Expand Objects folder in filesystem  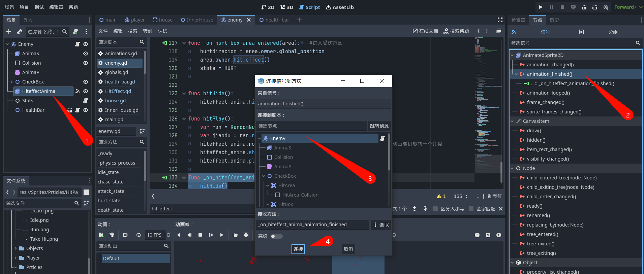coord(16,248)
